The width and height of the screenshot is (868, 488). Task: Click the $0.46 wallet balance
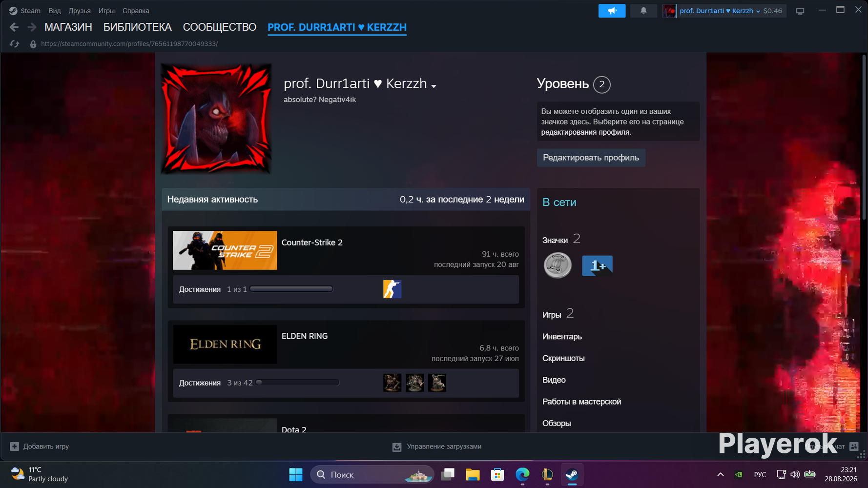pyautogui.click(x=773, y=11)
